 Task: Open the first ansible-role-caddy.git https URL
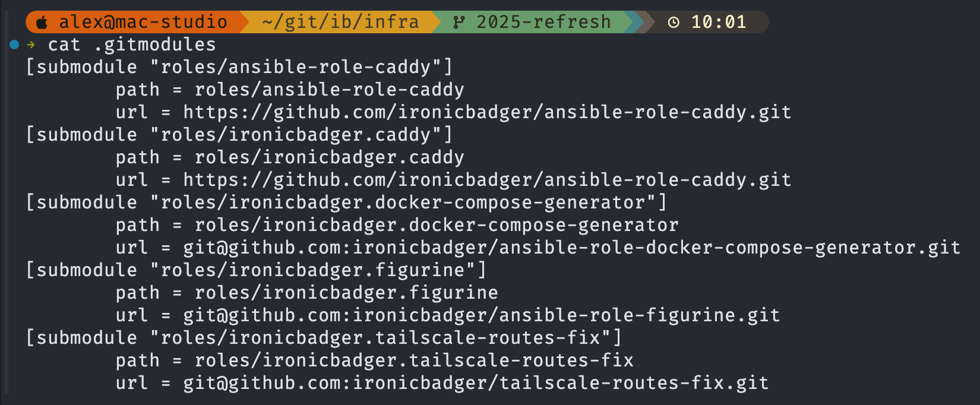coord(487,112)
